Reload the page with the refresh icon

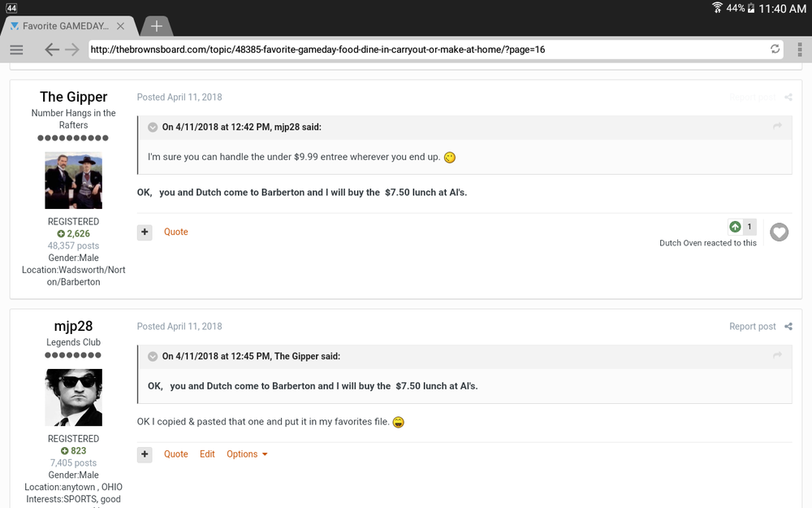coord(775,49)
